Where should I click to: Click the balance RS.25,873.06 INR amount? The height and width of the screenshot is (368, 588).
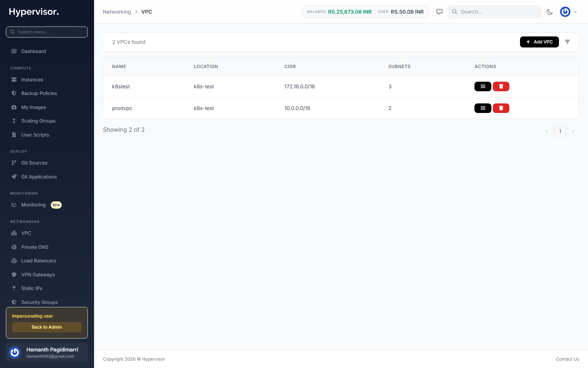point(350,12)
